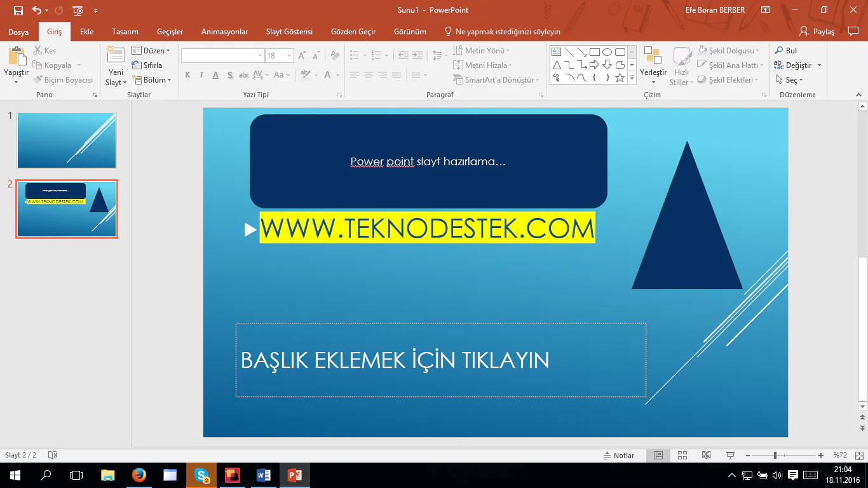Open reading view from the status bar

pyautogui.click(x=706, y=456)
